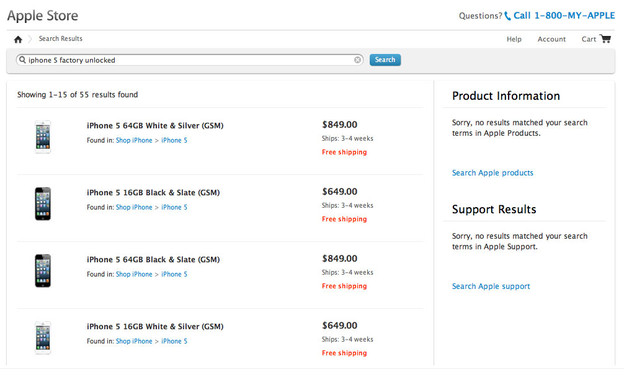Click iPhone 5 category link under 16GB Black & Slate
624x377 pixels.
(174, 207)
